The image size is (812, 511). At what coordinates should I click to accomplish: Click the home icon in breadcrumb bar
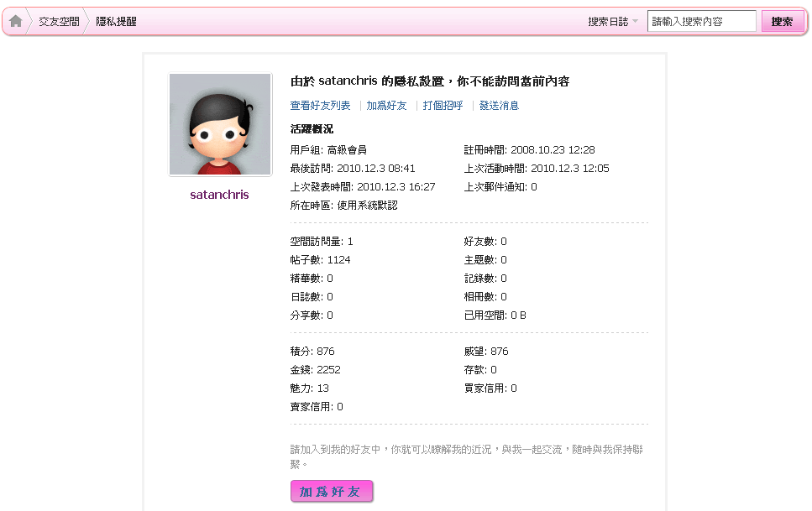(x=16, y=22)
